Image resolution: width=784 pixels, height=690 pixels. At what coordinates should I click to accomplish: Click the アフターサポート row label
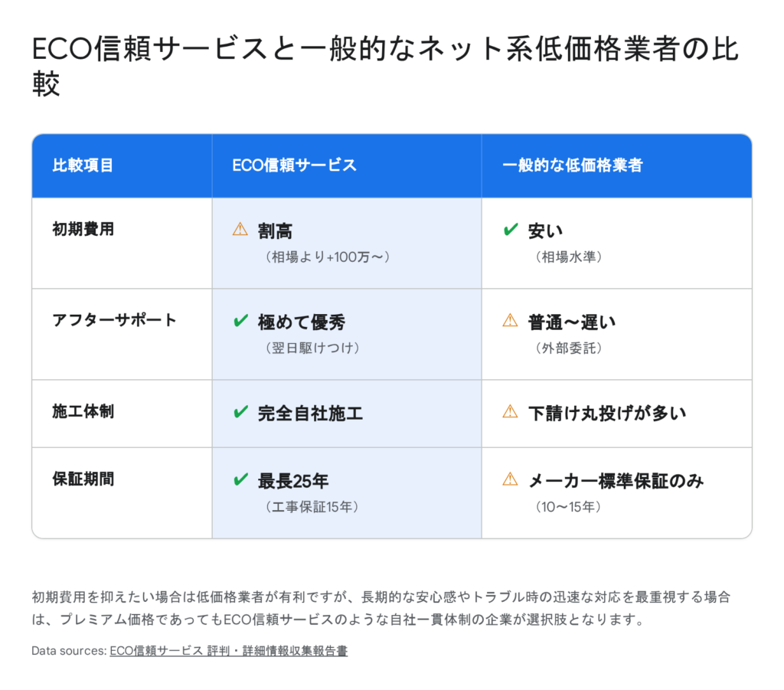pos(114,320)
